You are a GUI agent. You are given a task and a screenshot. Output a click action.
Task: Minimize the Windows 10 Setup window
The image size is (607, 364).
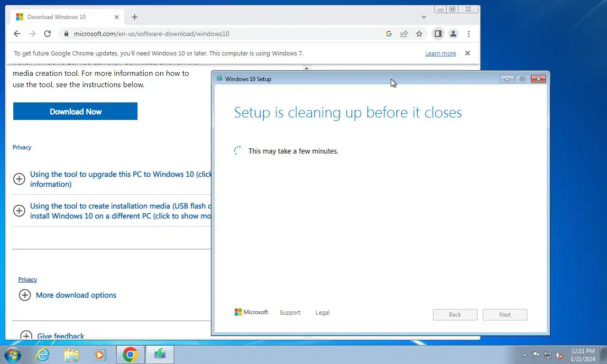click(507, 79)
